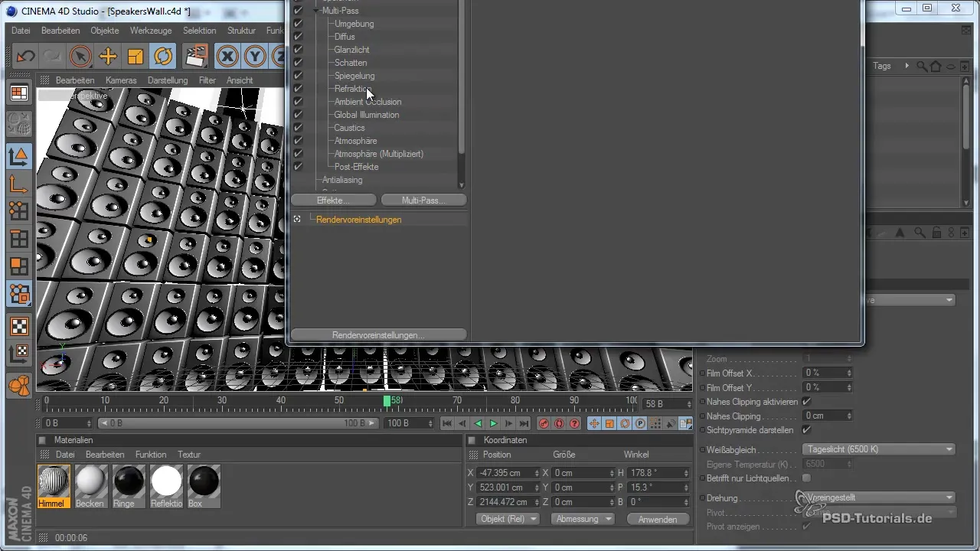This screenshot has width=980, height=551.
Task: Activate the model mode icon in left sidebar
Action: point(19,157)
